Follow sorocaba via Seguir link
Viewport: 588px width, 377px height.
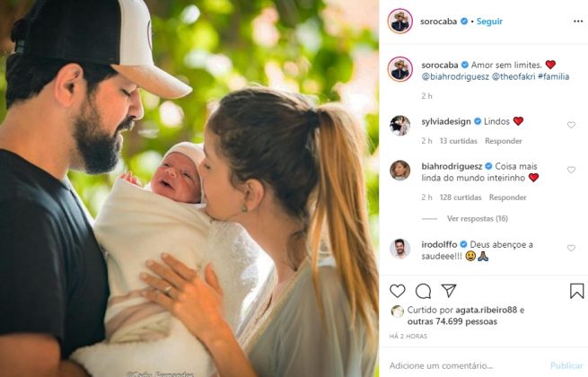(x=489, y=22)
